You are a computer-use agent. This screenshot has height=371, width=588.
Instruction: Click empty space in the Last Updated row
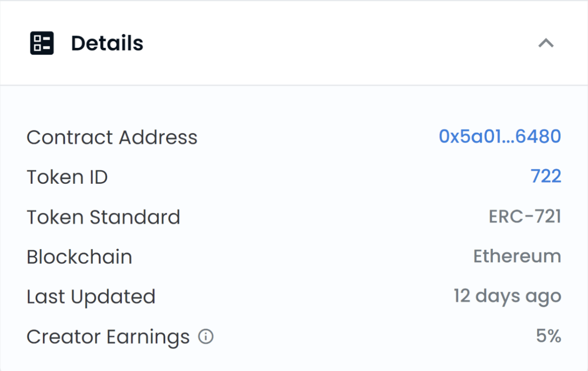[x=304, y=297]
